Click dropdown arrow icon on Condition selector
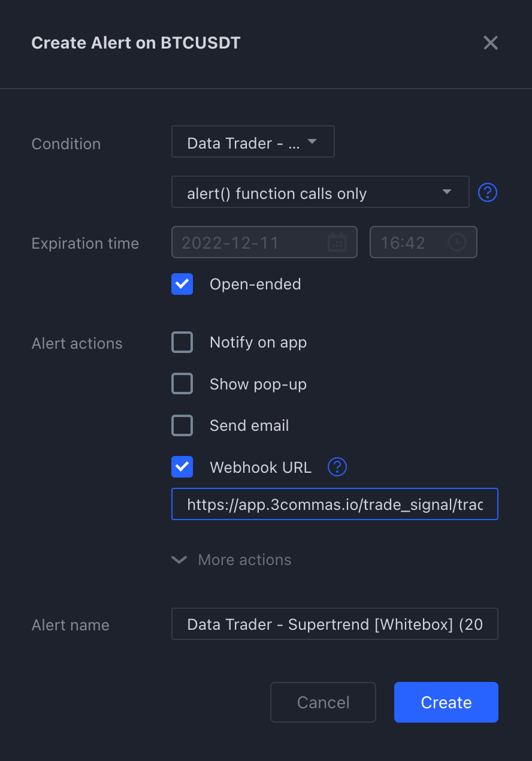 pos(312,141)
